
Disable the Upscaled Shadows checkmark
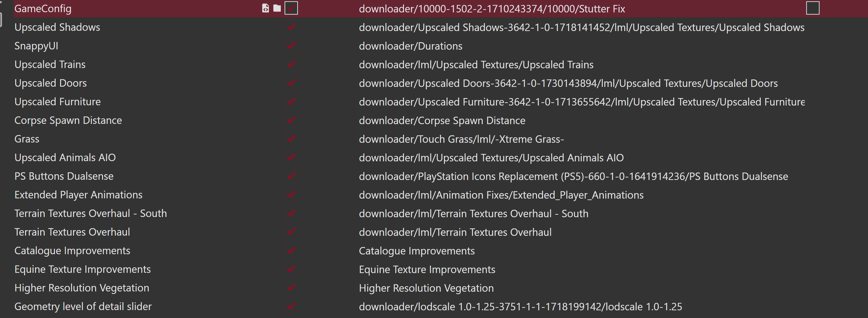click(x=291, y=27)
